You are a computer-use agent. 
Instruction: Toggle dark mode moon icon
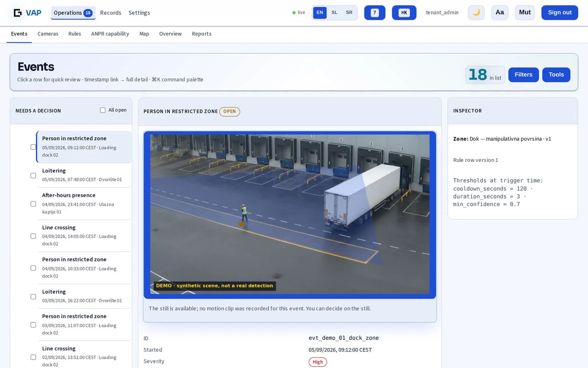click(x=476, y=13)
